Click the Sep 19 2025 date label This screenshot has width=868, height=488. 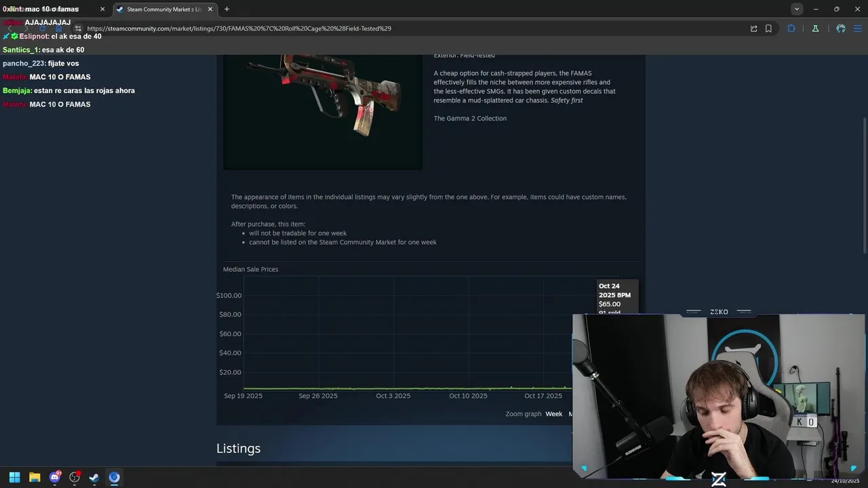243,396
